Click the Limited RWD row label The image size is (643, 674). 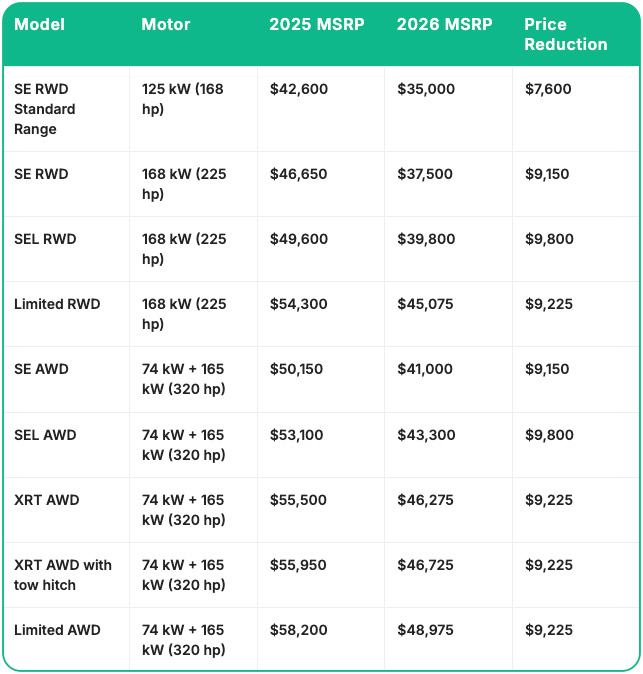pyautogui.click(x=57, y=304)
